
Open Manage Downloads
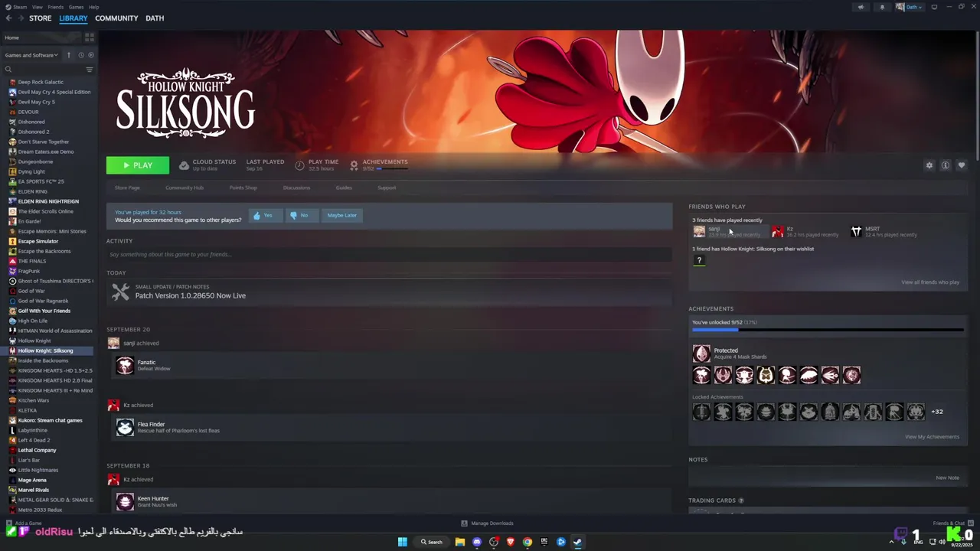tap(487, 523)
